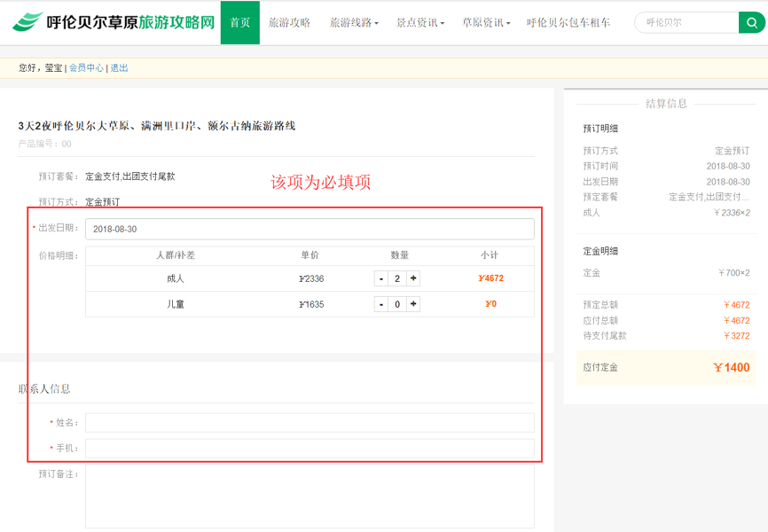
Task: Click the 儿童 quantity value field
Action: [397, 304]
